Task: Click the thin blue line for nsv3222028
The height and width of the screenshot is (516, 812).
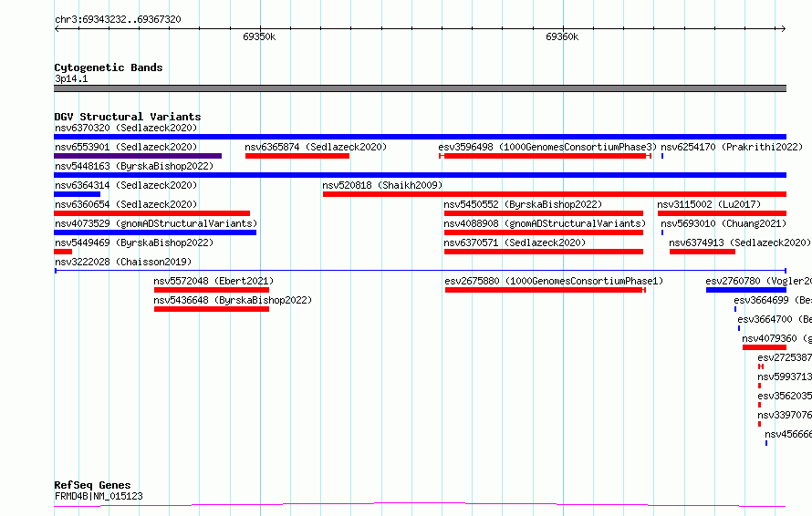Action: click(421, 271)
